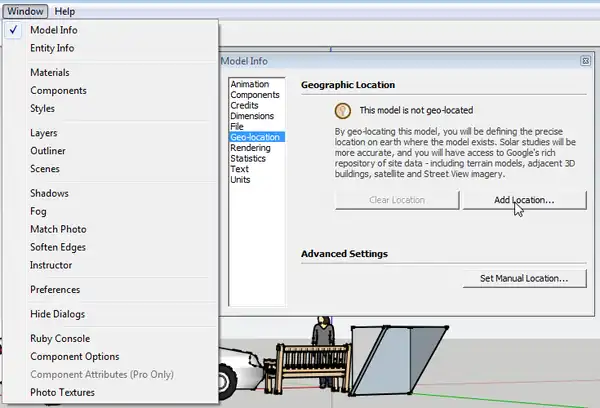Select Rendering in Model Info list

250,148
